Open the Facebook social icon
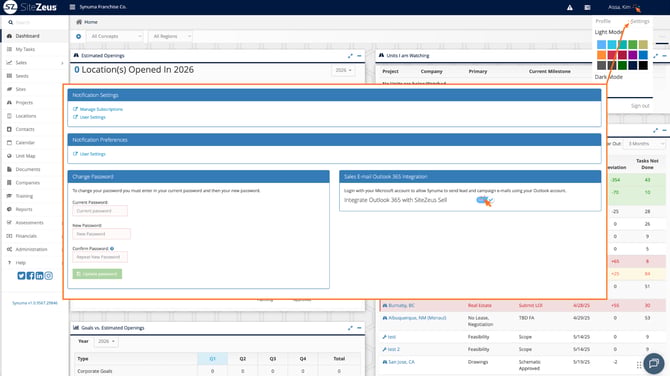670x376 pixels. (x=30, y=276)
